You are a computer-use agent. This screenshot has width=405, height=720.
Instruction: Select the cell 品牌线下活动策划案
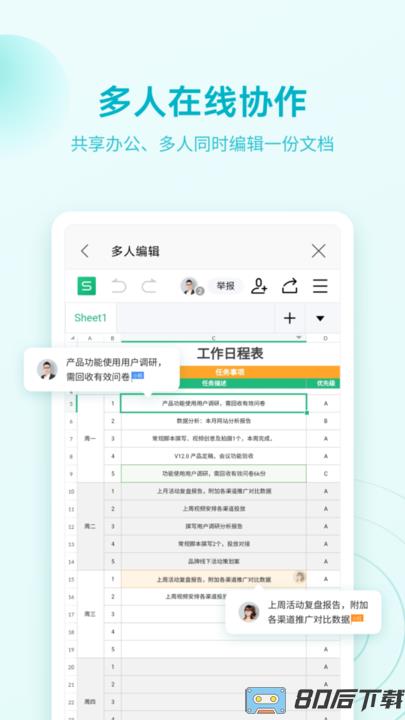click(x=214, y=561)
